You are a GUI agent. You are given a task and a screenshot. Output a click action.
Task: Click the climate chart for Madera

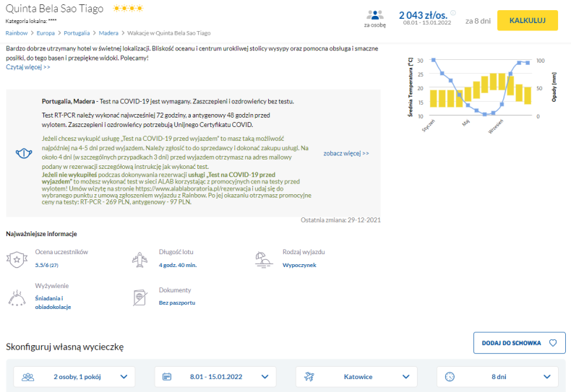click(482, 95)
